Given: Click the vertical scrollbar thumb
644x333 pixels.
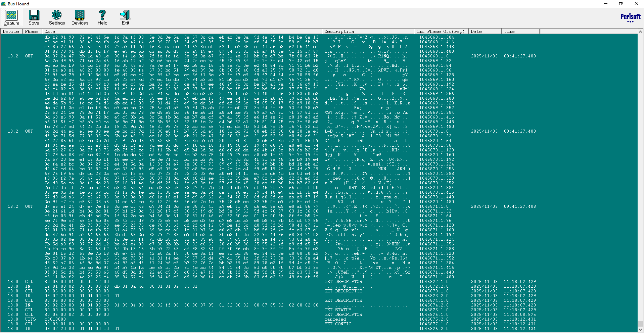Looking at the screenshot, I should 641,324.
